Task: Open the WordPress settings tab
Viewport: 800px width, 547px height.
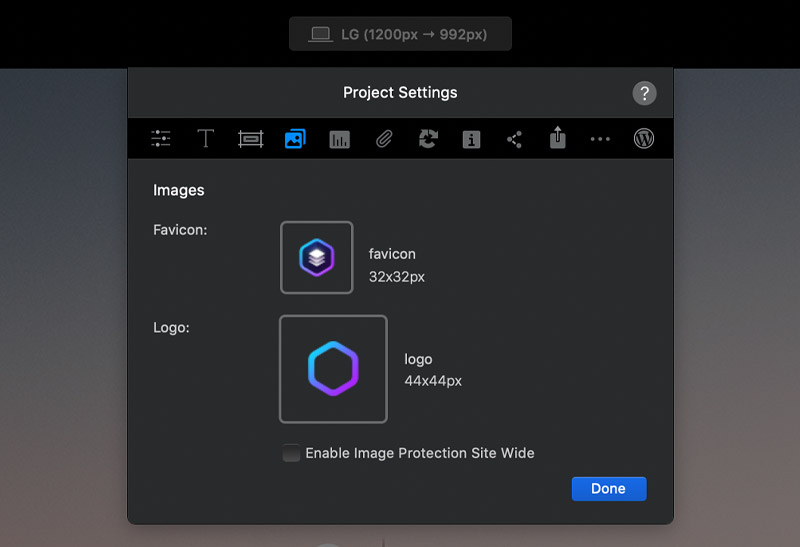Action: coord(644,138)
